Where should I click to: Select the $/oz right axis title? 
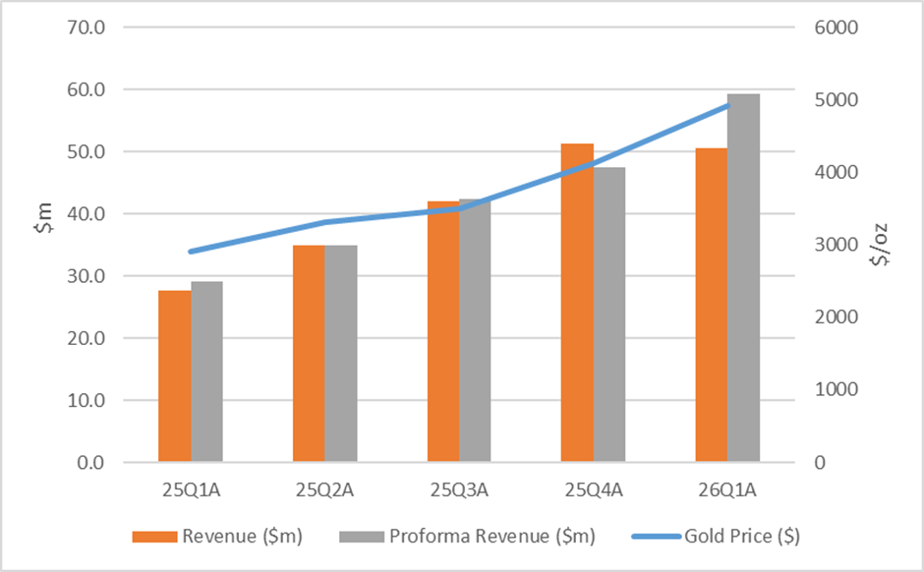tap(881, 245)
